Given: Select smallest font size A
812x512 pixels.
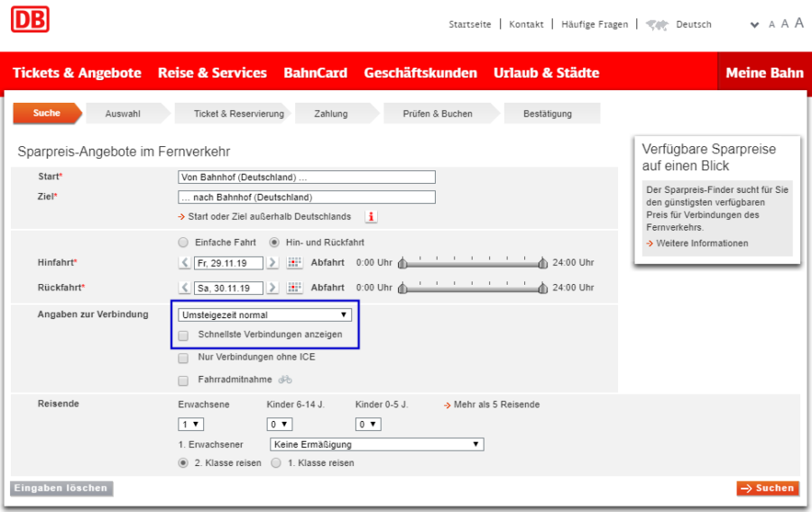Looking at the screenshot, I should 771,24.
